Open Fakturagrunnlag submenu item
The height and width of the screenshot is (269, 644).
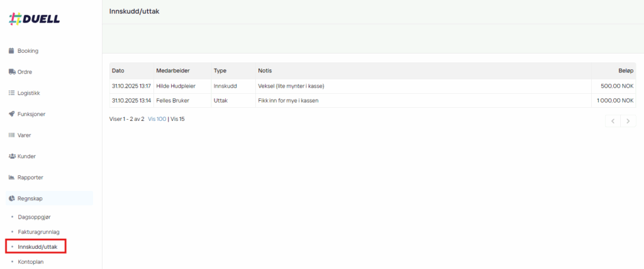click(x=38, y=232)
